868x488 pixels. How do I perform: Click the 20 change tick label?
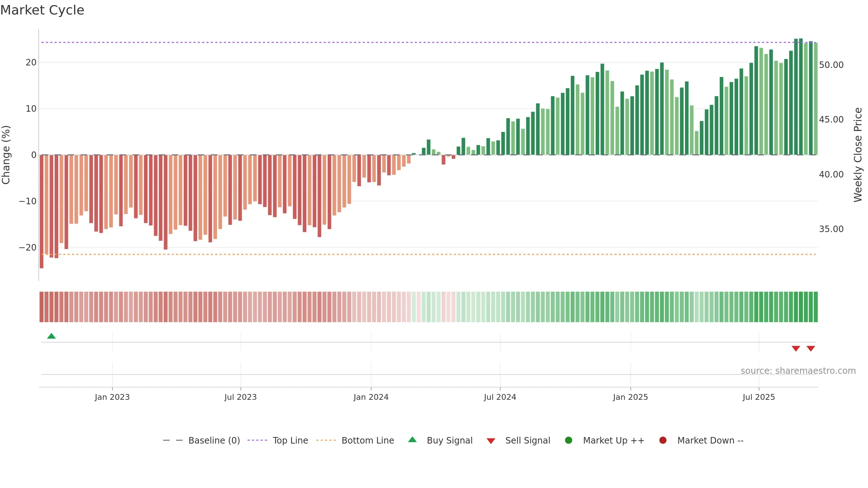31,63
